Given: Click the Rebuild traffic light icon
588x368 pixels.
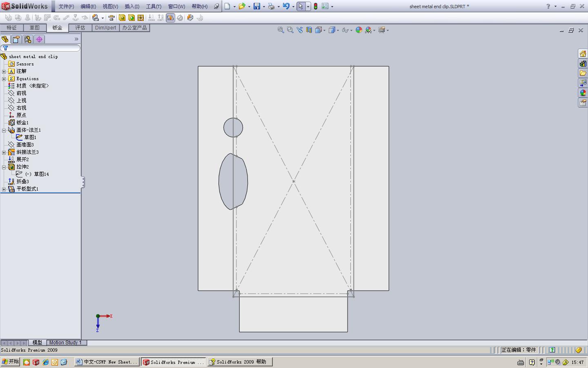Looking at the screenshot, I should [316, 6].
